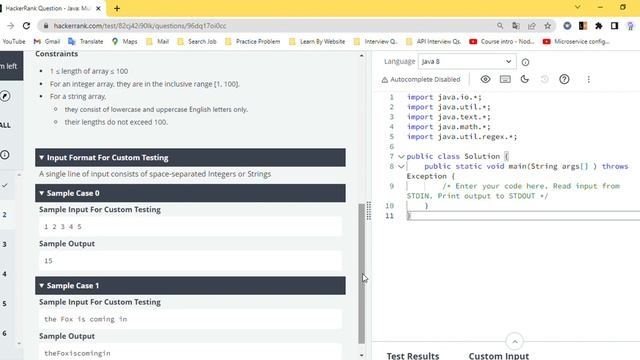Open the compass icon in left sidebar
Image resolution: width=640 pixels, height=360 pixels.
tap(5, 96)
